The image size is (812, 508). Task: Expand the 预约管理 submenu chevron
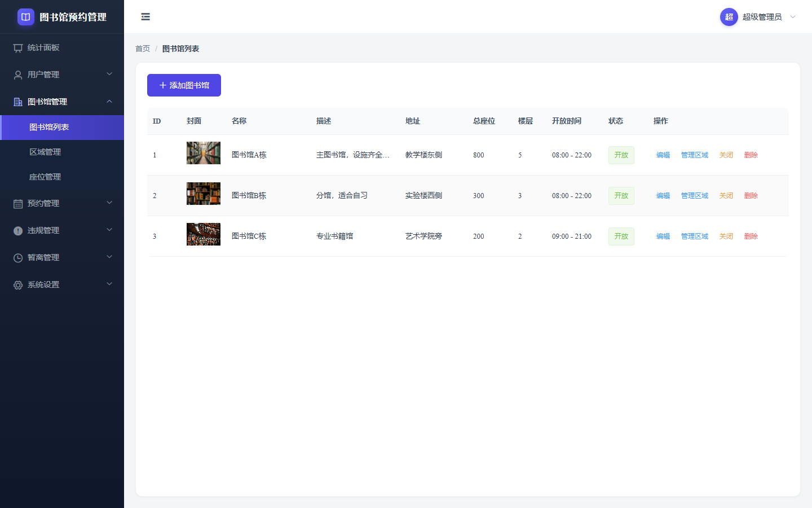click(x=109, y=203)
